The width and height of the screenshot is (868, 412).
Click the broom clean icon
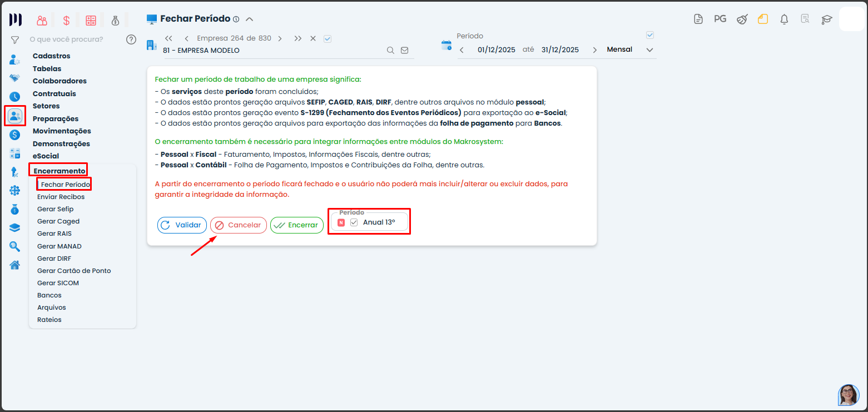point(742,19)
